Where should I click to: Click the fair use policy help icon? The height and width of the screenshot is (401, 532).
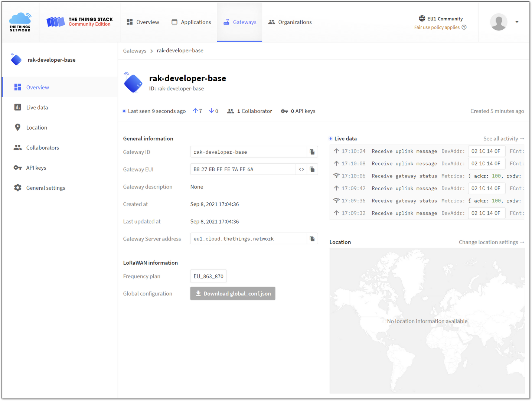coord(464,27)
